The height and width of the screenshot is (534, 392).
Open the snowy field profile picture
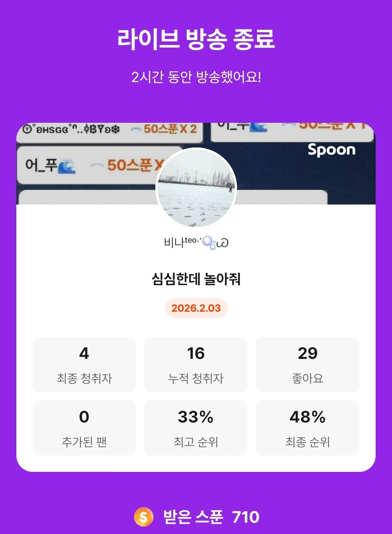[196, 188]
